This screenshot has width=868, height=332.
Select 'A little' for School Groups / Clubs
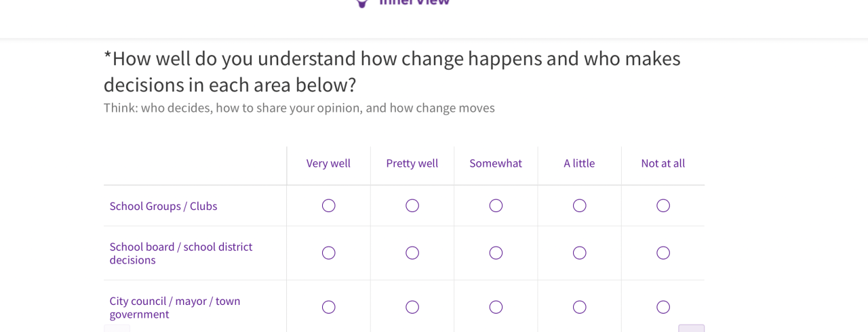(580, 206)
